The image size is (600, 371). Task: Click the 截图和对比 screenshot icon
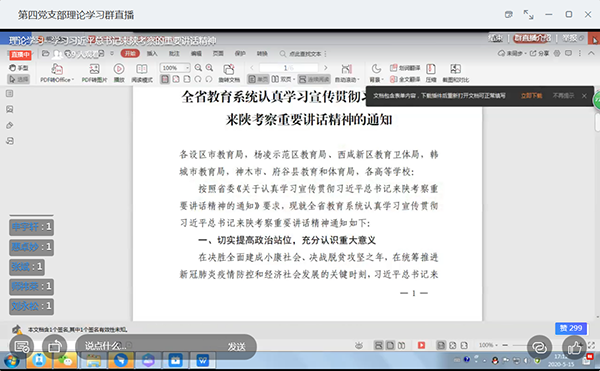click(x=455, y=73)
